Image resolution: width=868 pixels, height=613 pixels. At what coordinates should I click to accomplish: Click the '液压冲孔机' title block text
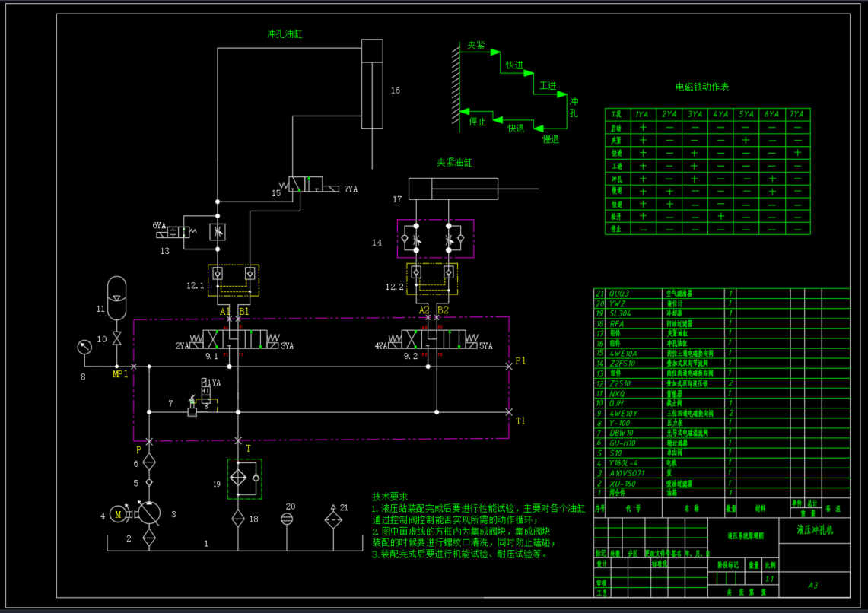tap(814, 530)
